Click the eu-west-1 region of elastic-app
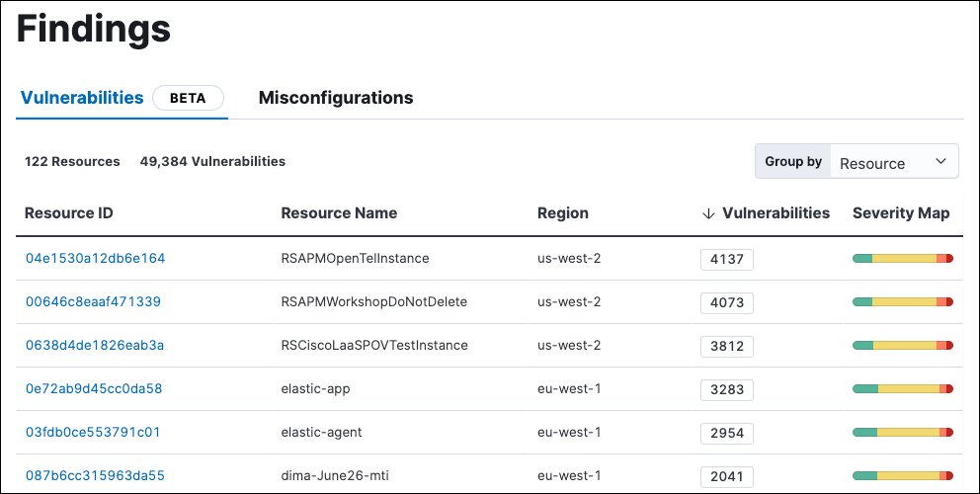980x494 pixels. [569, 388]
